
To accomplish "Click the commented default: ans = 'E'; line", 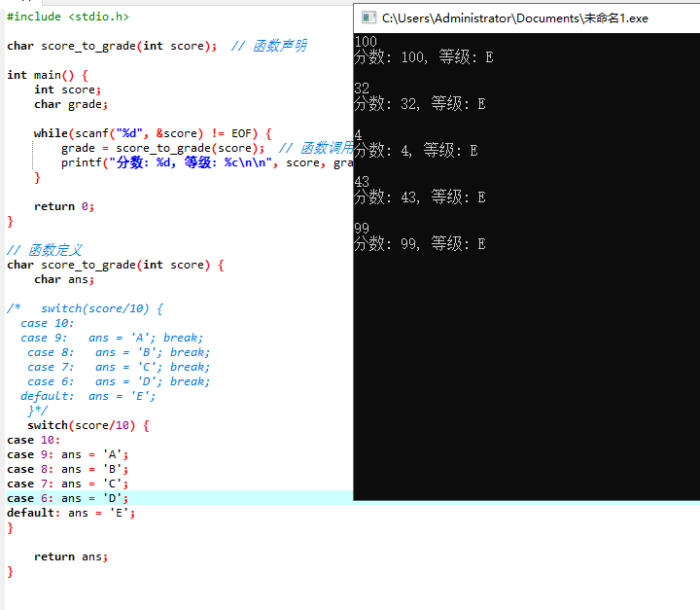I will coord(87,396).
